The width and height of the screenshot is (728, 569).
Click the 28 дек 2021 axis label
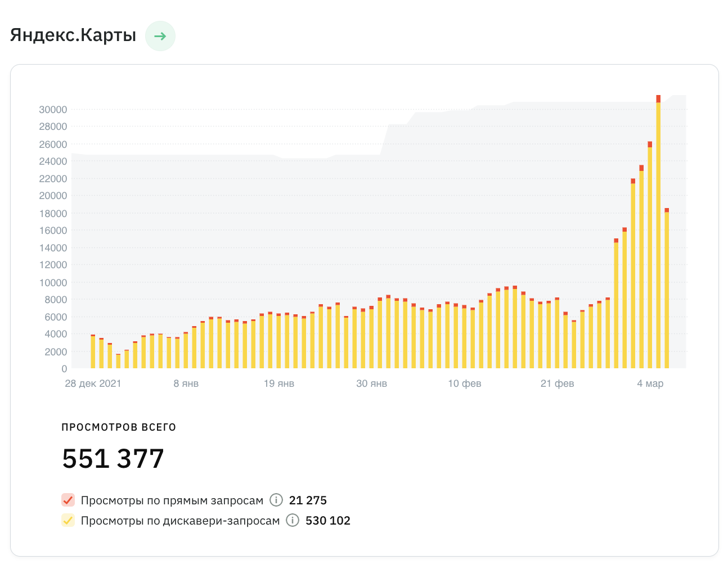click(x=93, y=383)
